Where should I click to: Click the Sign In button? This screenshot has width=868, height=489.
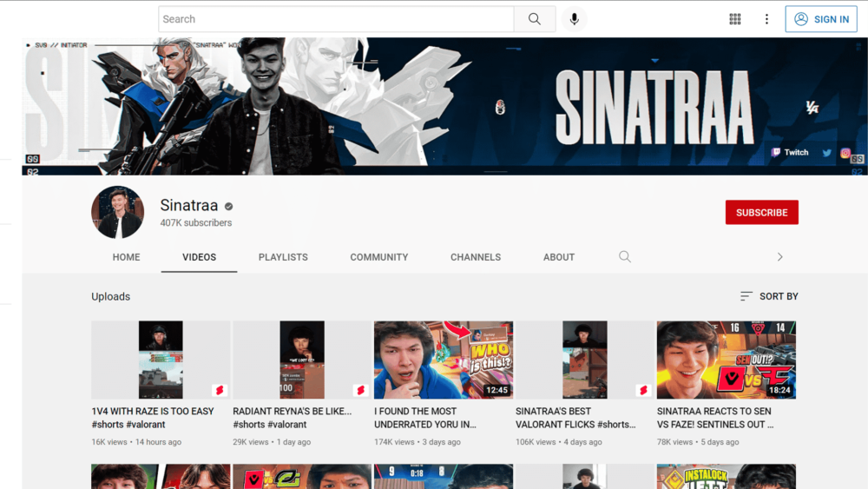(x=821, y=19)
